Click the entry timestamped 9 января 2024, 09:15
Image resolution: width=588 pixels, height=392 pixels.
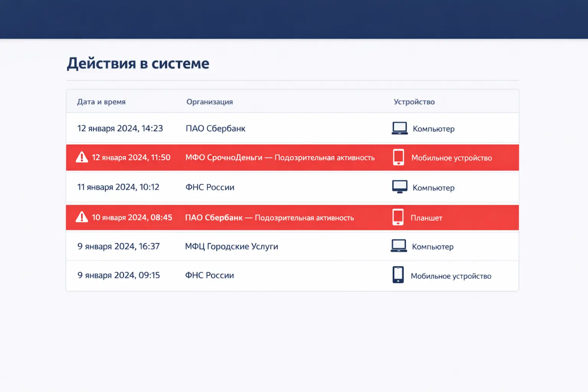pos(119,275)
